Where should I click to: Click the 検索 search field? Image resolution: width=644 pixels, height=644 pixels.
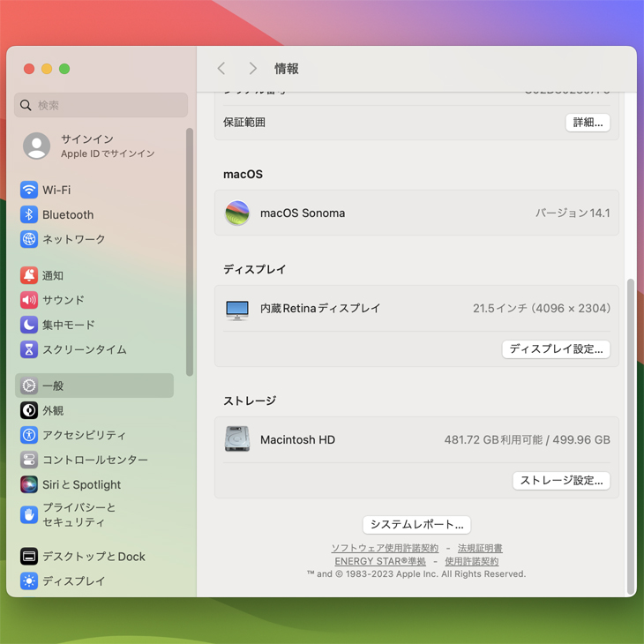point(101,105)
